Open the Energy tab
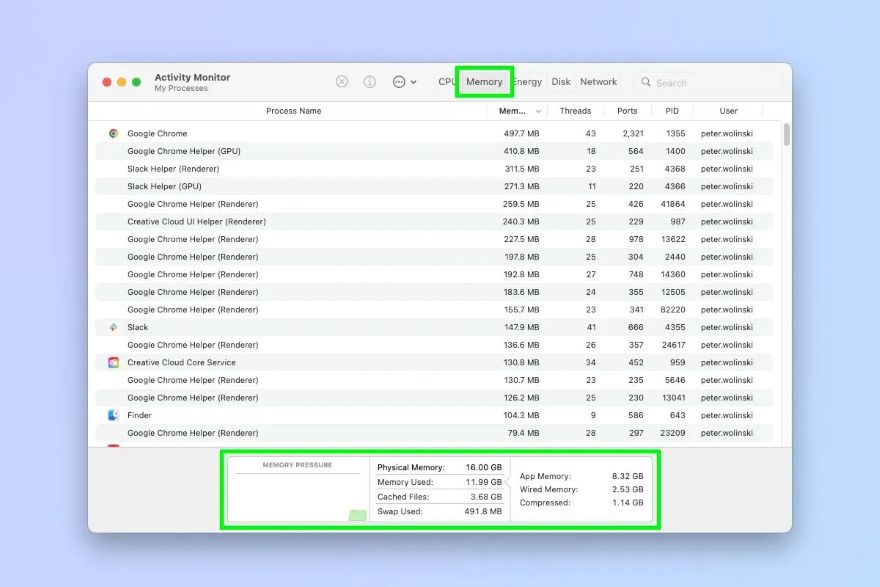This screenshot has height=587, width=880. coord(527,82)
